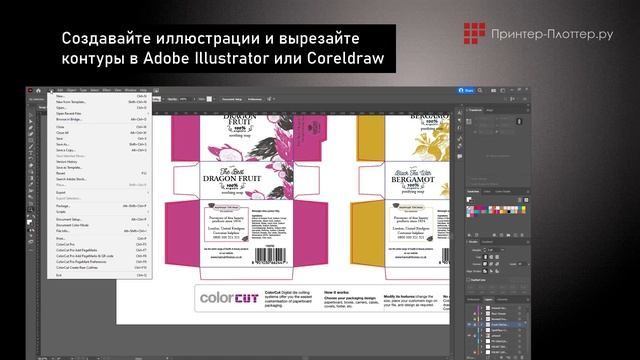Click New Color Group folder icon

(508, 235)
